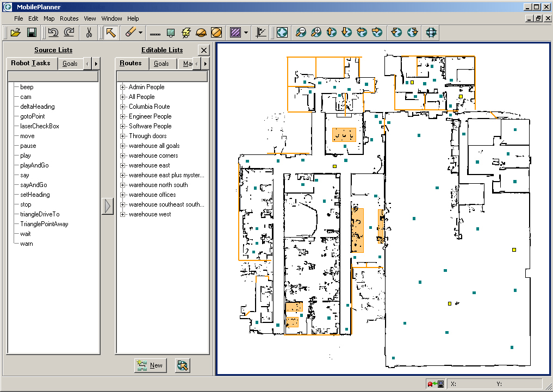The height and width of the screenshot is (392, 553).
Task: Click the Open file folder icon
Action: (16, 33)
